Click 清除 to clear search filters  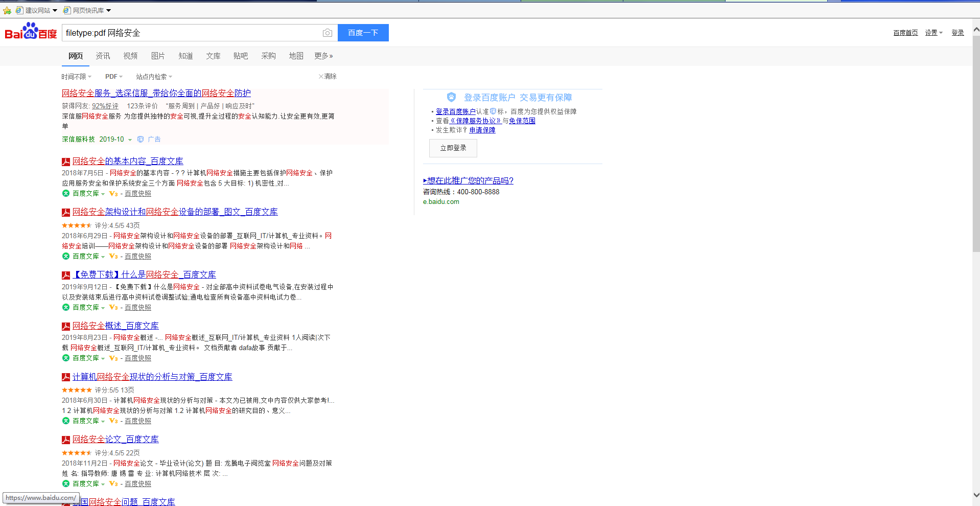(x=328, y=76)
